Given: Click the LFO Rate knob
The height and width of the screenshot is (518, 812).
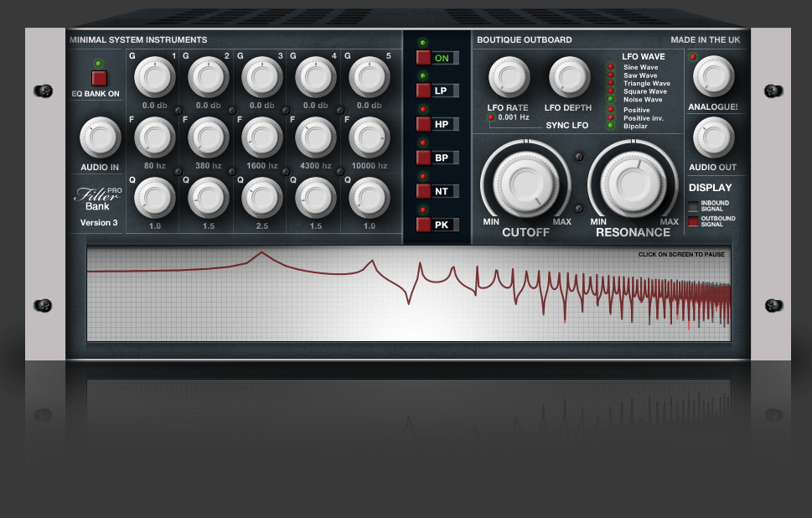Looking at the screenshot, I should 509,77.
